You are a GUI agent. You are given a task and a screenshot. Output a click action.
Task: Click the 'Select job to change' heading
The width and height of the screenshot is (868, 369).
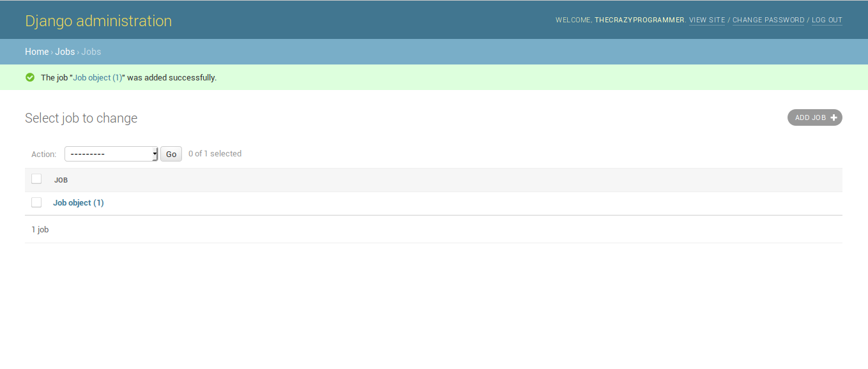81,118
